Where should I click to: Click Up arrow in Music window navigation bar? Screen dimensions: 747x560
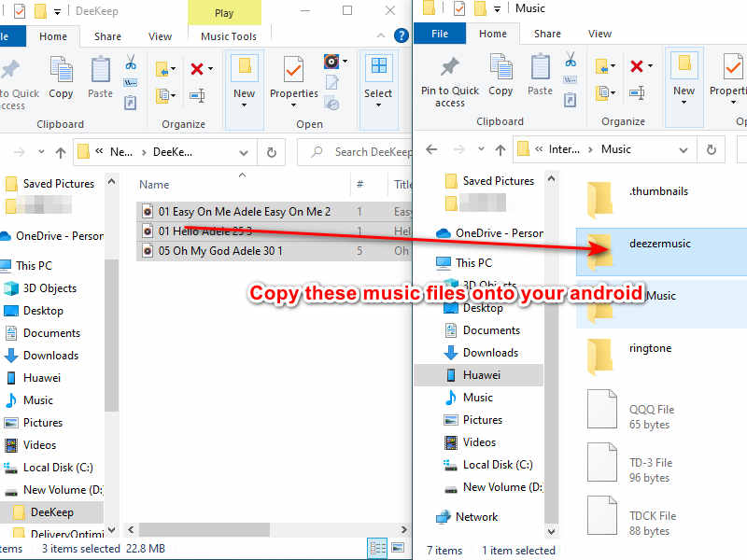click(500, 149)
